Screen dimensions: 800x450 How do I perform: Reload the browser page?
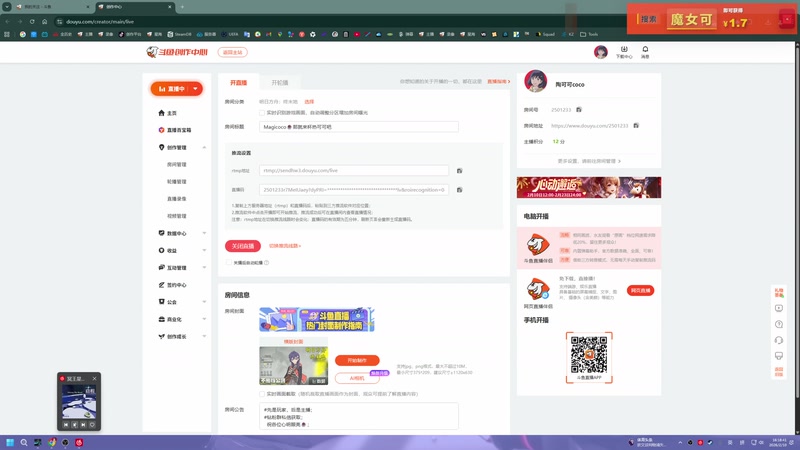(x=32, y=21)
